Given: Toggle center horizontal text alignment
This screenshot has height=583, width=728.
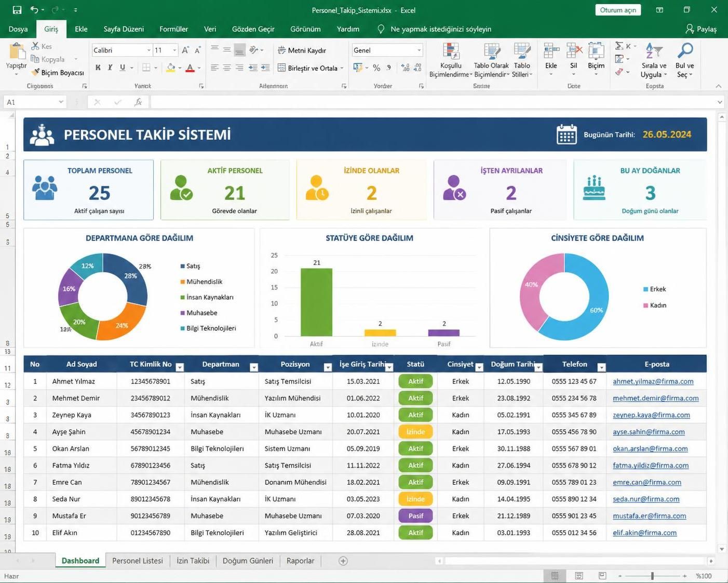Looking at the screenshot, I should [227, 68].
